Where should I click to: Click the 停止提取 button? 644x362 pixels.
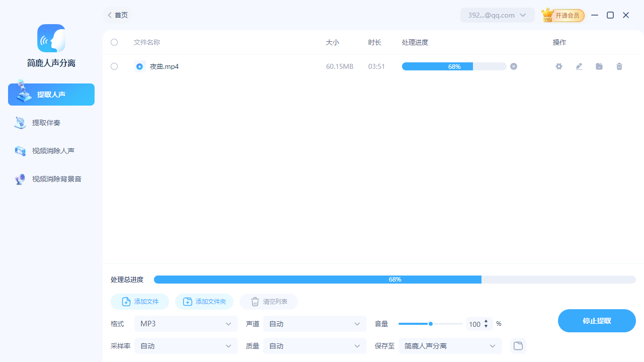(x=597, y=321)
